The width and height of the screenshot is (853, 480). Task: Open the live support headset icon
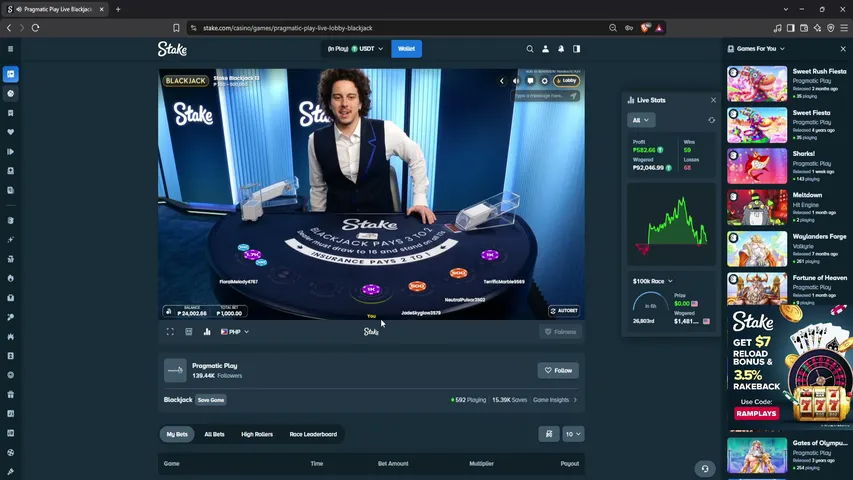(705, 469)
